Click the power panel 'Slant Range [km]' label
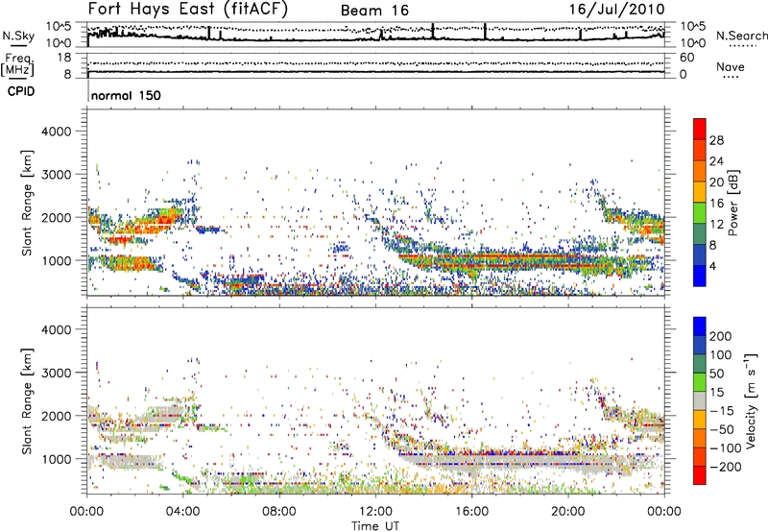 coord(27,203)
